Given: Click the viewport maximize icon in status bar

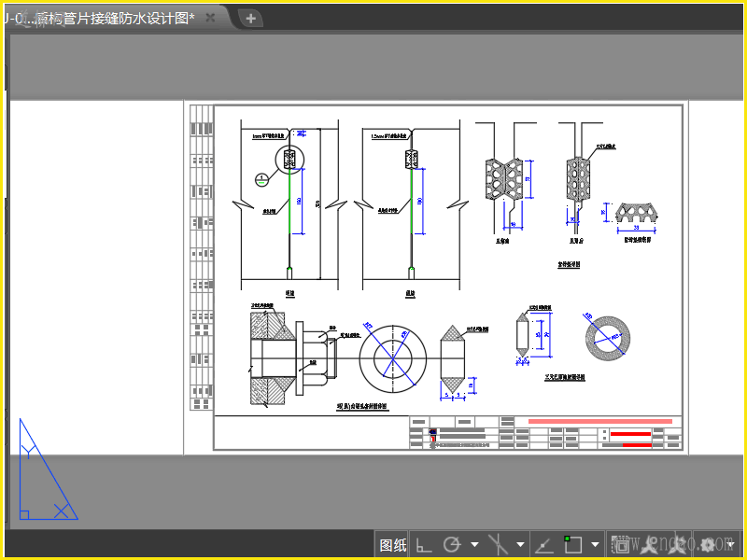Looking at the screenshot, I should coord(621,545).
